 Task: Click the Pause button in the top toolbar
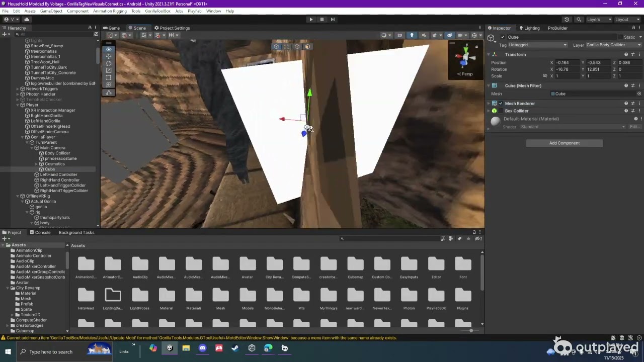pyautogui.click(x=322, y=20)
